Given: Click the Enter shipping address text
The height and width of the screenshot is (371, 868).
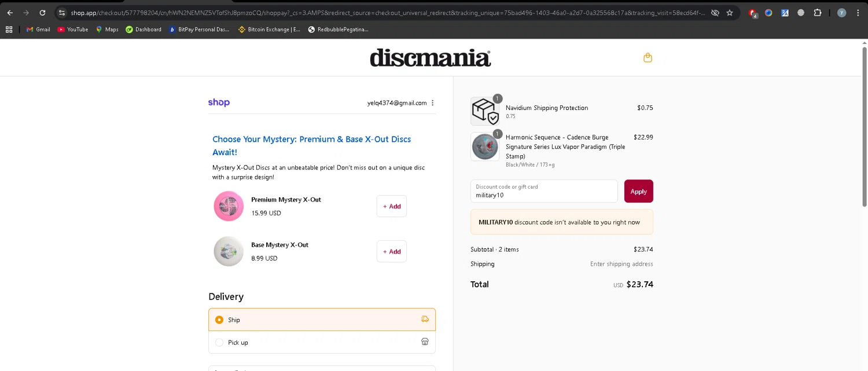Looking at the screenshot, I should point(621,264).
